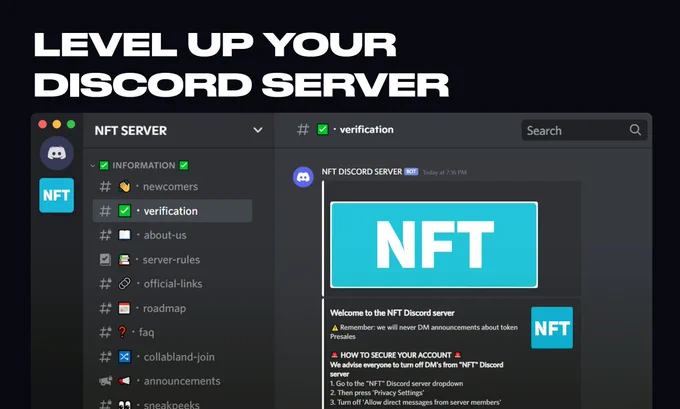Open the NFT DISCORD SERVER bot avatar
The height and width of the screenshot is (409, 680).
(x=303, y=177)
